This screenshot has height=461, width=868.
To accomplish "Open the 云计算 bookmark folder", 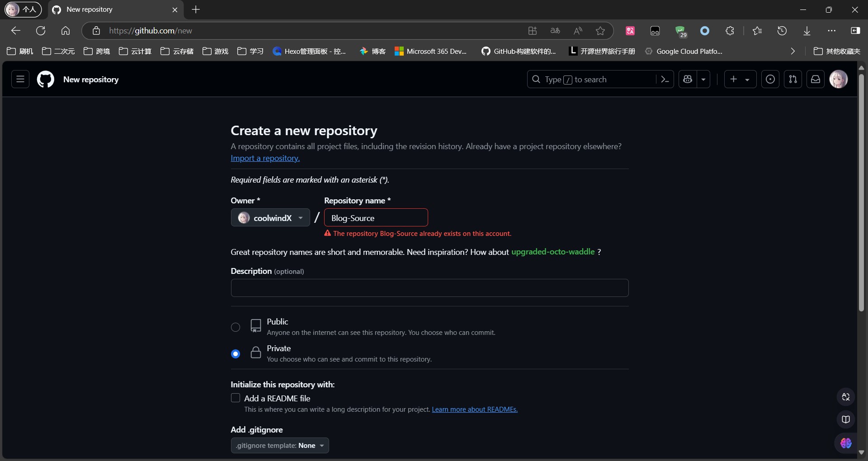I will [135, 51].
